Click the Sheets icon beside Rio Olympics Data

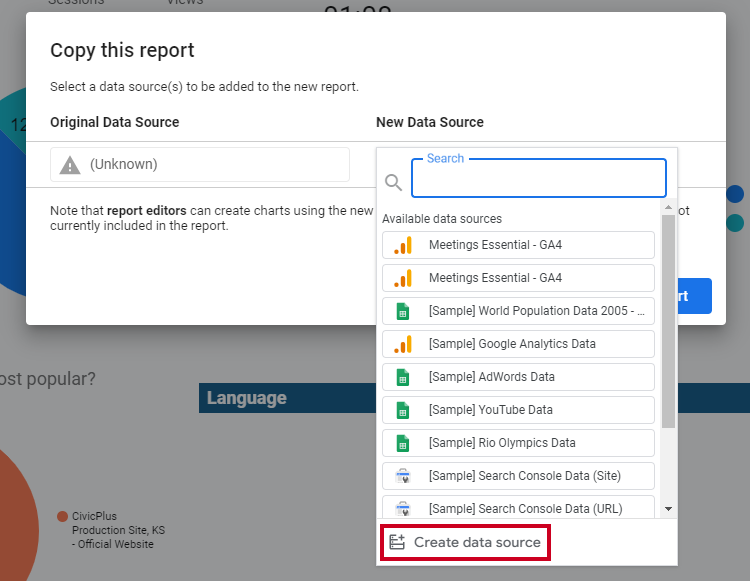point(403,443)
